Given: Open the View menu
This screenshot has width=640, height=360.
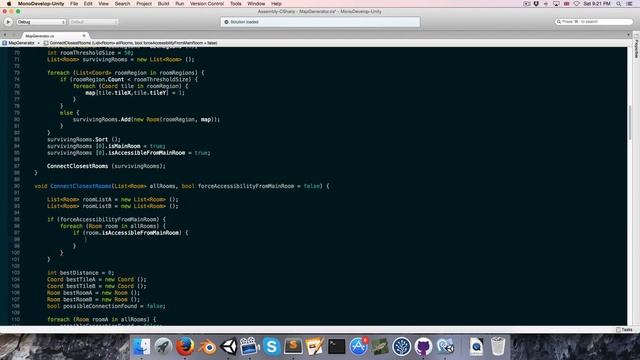Looking at the screenshot, I should (104, 3).
